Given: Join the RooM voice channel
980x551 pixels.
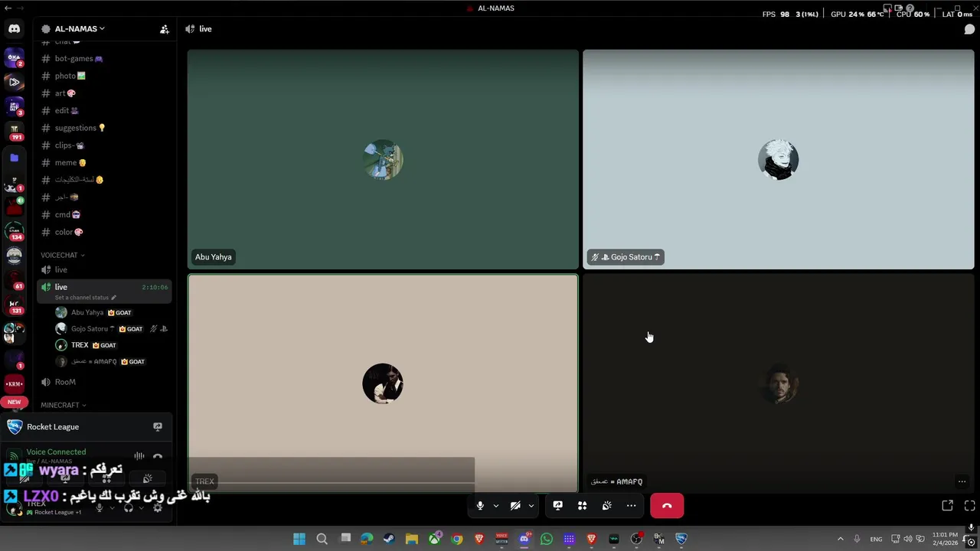Looking at the screenshot, I should point(104,382).
